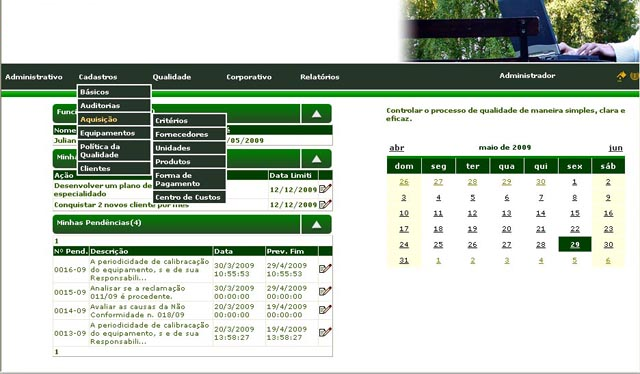Image resolution: width=640 pixels, height=374 pixels.
Task: Choose Forma de Pagamento submenu item
Action: [x=189, y=179]
